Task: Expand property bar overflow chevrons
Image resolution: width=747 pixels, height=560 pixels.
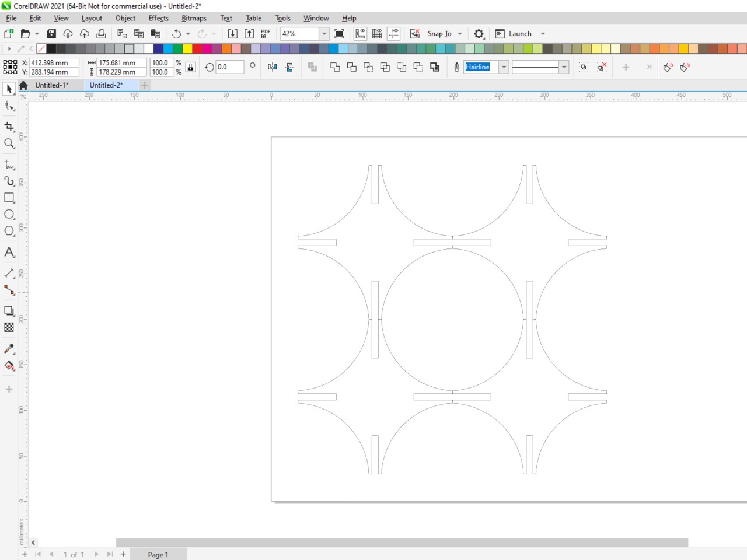Action: click(649, 67)
